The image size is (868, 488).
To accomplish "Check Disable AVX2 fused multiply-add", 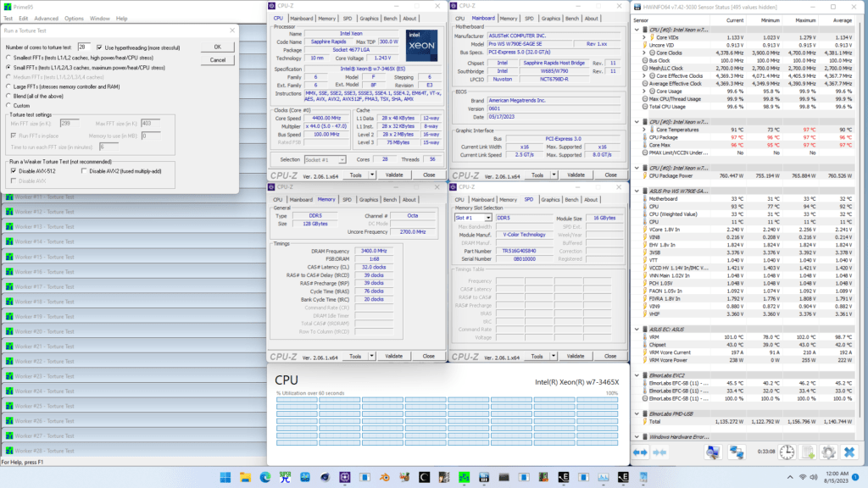I will click(84, 171).
